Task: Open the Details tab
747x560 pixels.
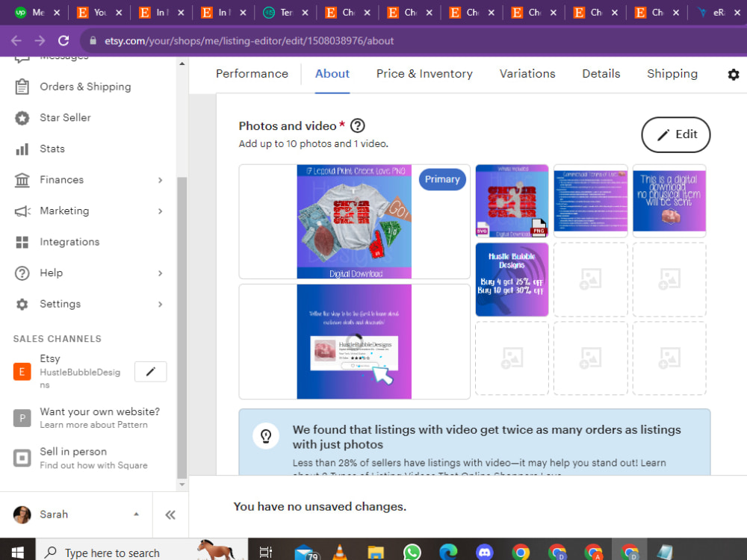Action: pyautogui.click(x=601, y=74)
